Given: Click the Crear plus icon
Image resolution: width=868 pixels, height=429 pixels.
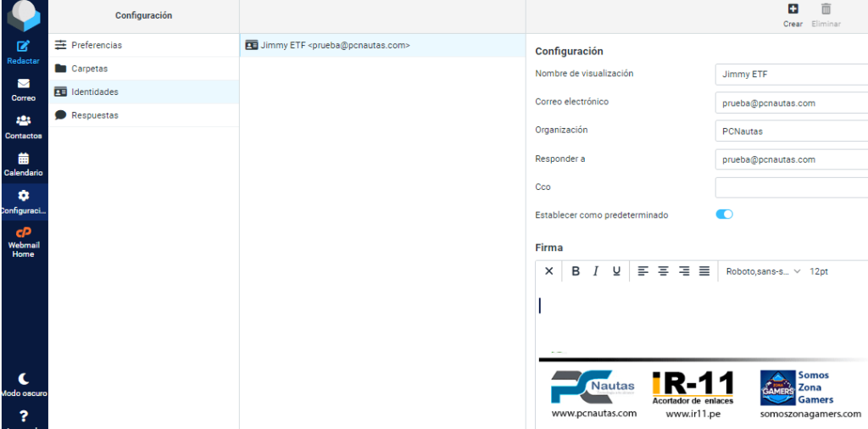Looking at the screenshot, I should (793, 8).
